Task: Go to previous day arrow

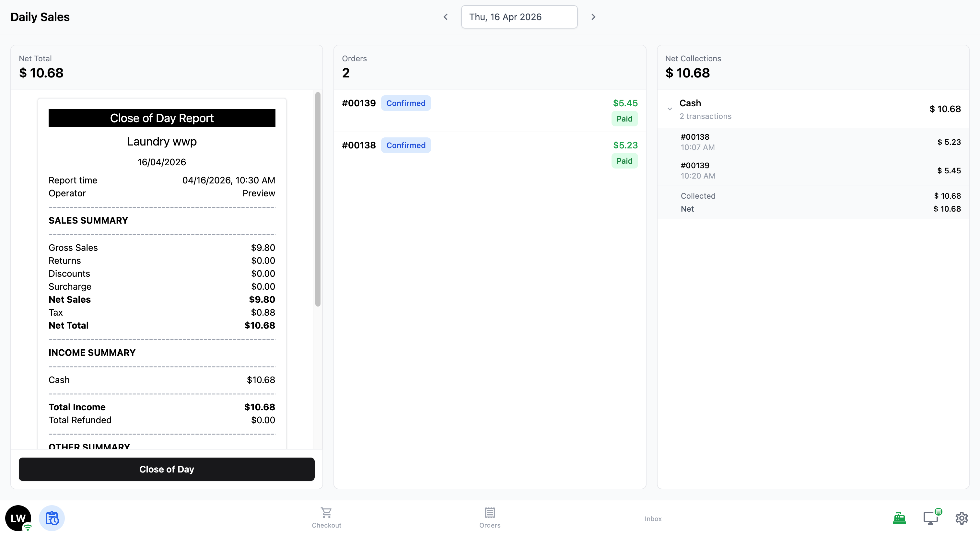Action: click(x=446, y=17)
